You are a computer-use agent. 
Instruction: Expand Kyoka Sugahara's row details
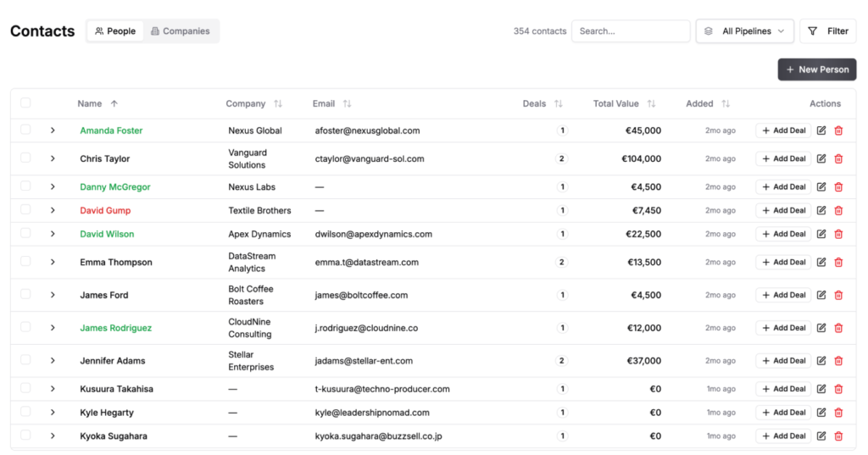tap(53, 436)
